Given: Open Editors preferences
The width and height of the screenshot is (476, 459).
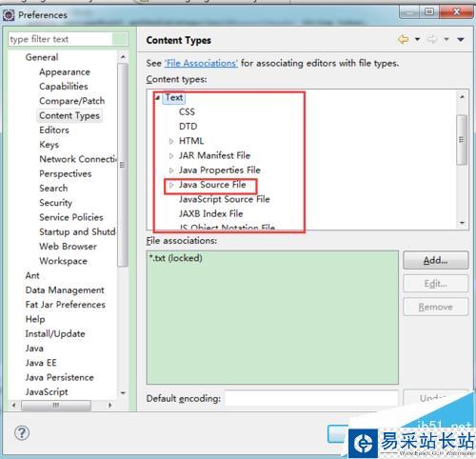Looking at the screenshot, I should (x=54, y=130).
